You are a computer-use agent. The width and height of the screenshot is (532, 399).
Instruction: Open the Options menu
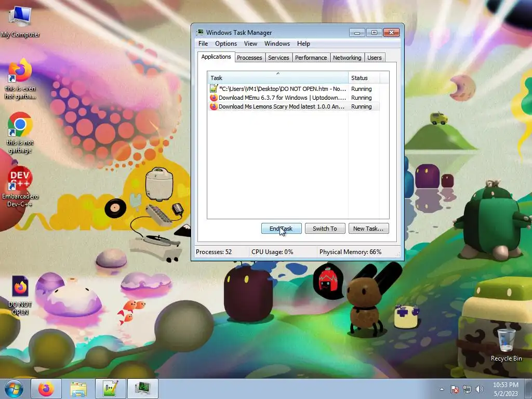[x=226, y=44]
